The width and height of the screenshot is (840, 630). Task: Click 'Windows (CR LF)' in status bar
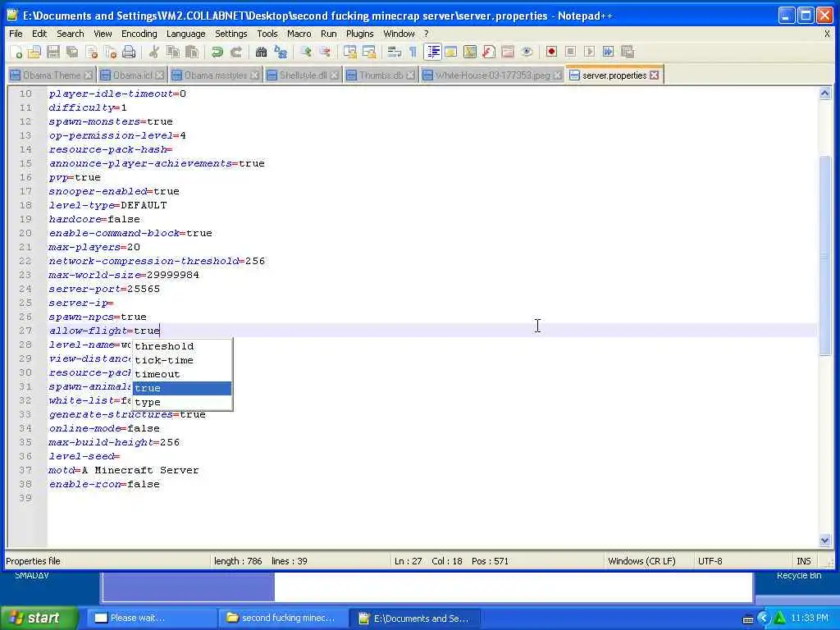(x=641, y=561)
